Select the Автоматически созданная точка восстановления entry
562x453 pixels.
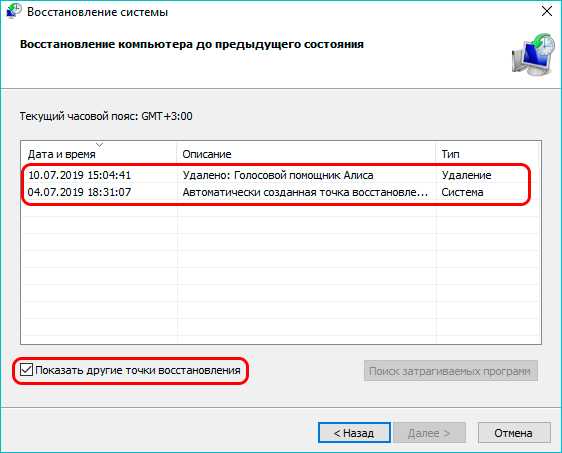point(305,192)
